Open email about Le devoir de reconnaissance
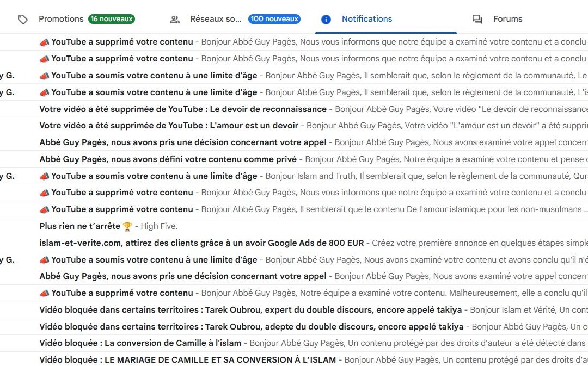The height and width of the screenshot is (366, 588). pyautogui.click(x=294, y=109)
